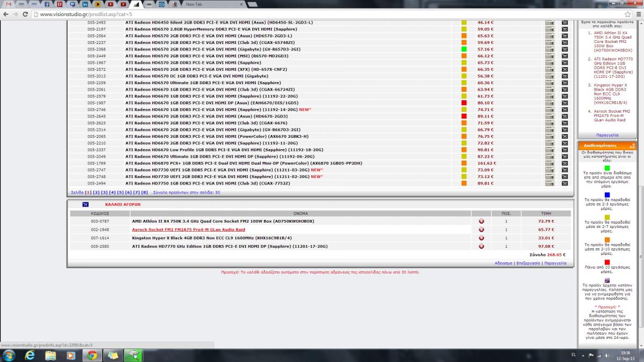Click ΟΝΟΜΑ column header in basket

pyautogui.click(x=301, y=213)
